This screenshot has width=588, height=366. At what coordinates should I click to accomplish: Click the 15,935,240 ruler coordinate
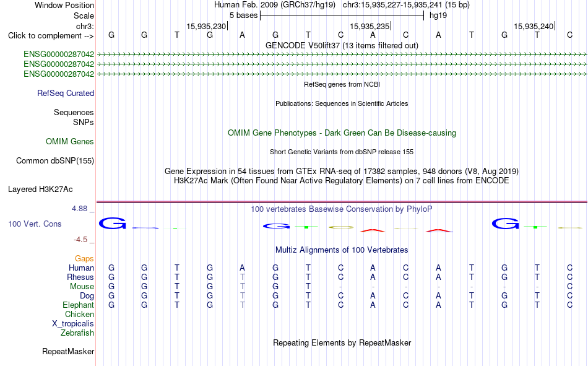pyautogui.click(x=534, y=26)
